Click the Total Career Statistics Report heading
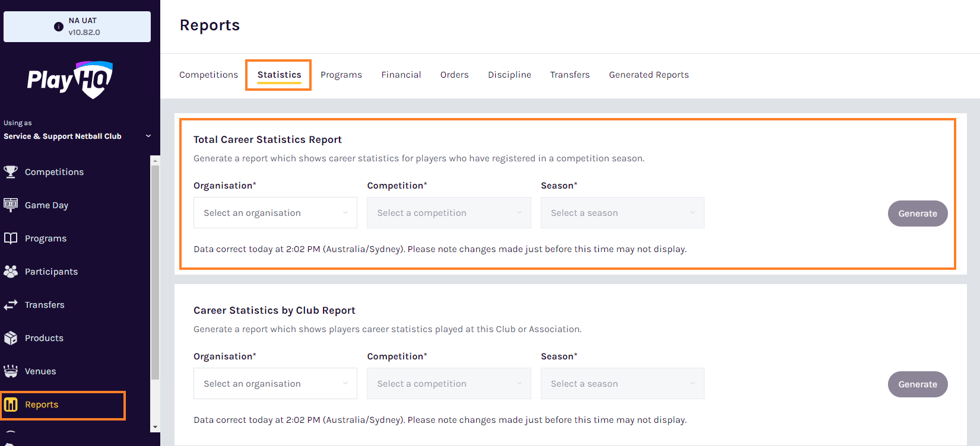The image size is (980, 446). pos(268,139)
